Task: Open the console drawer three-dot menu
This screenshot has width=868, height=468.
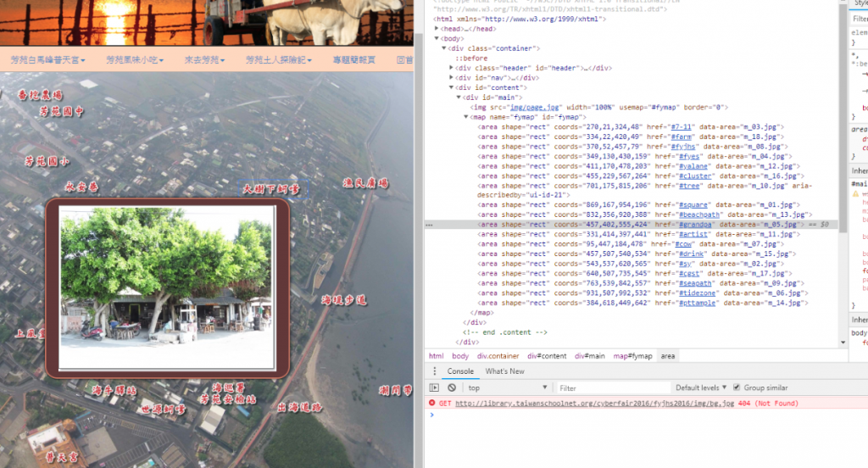Action: pyautogui.click(x=435, y=371)
